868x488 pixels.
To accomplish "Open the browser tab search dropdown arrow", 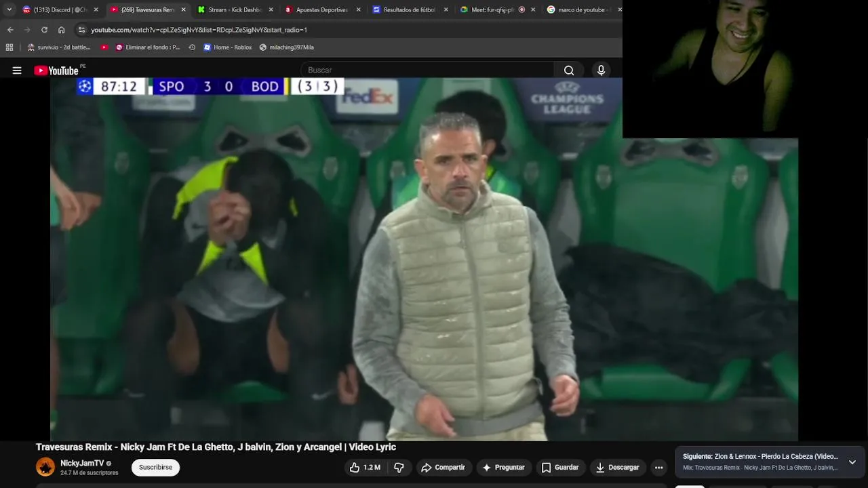I will (x=9, y=9).
